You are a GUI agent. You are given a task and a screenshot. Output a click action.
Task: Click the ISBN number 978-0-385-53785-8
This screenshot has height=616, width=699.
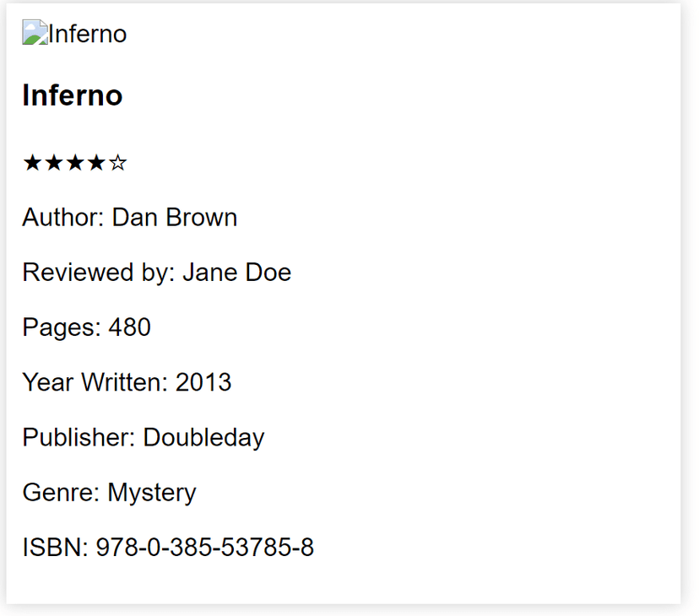(x=205, y=548)
